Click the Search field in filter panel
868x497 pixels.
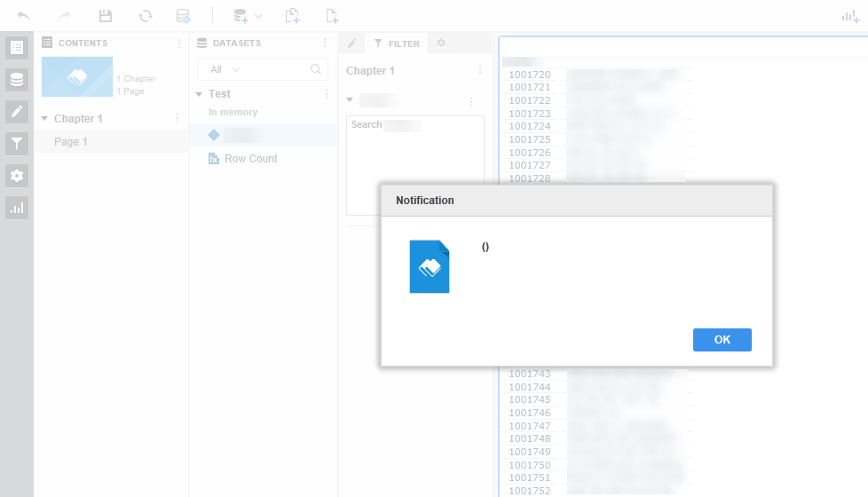(x=415, y=125)
